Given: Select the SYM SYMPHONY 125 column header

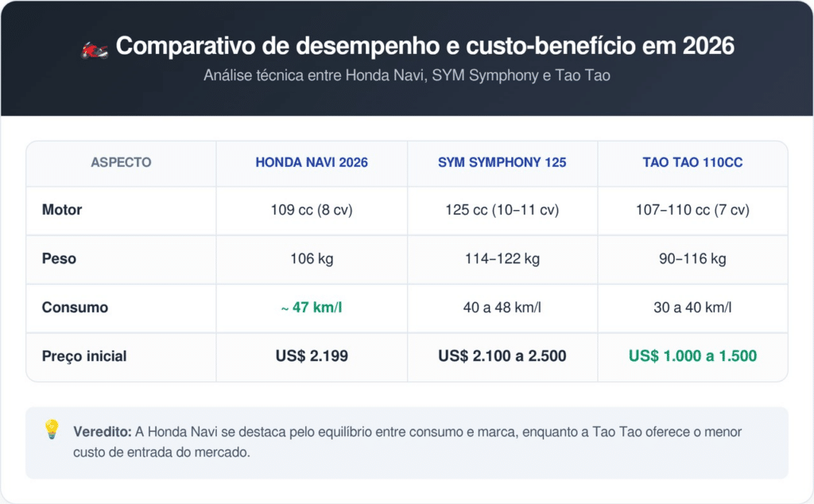Looking at the screenshot, I should (x=502, y=162).
